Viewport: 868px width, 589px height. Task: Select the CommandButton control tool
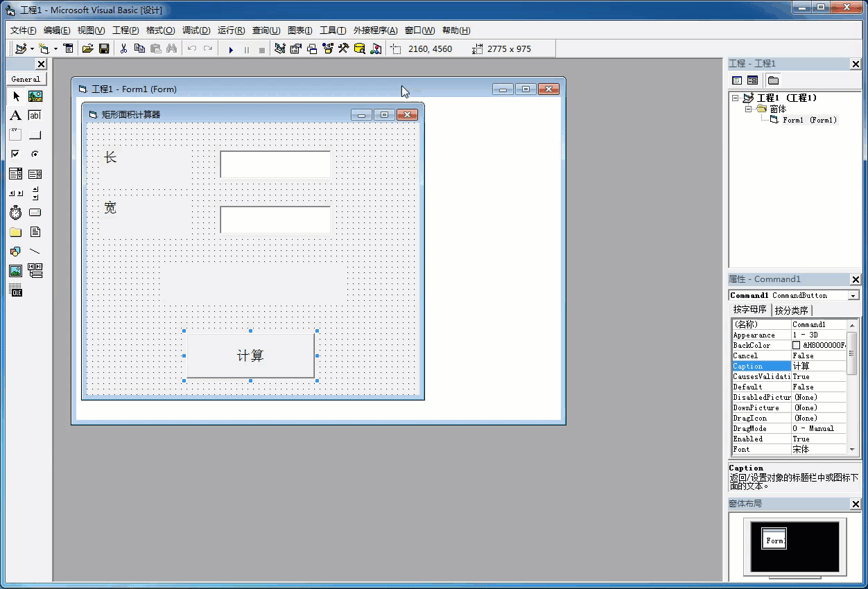pyautogui.click(x=35, y=135)
